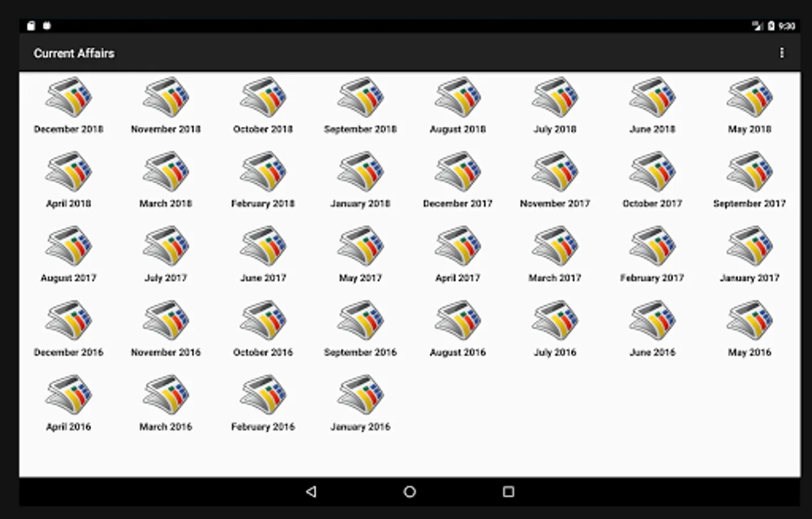Open the October 2017 news icon
812x519 pixels.
coord(652,172)
